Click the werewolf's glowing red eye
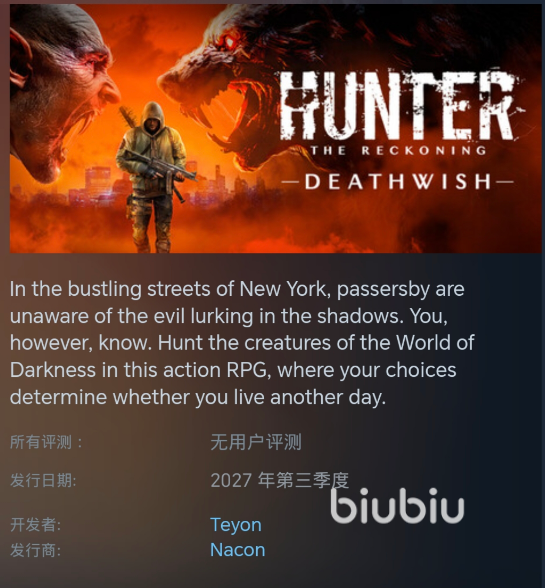545x588 pixels. click(x=230, y=41)
